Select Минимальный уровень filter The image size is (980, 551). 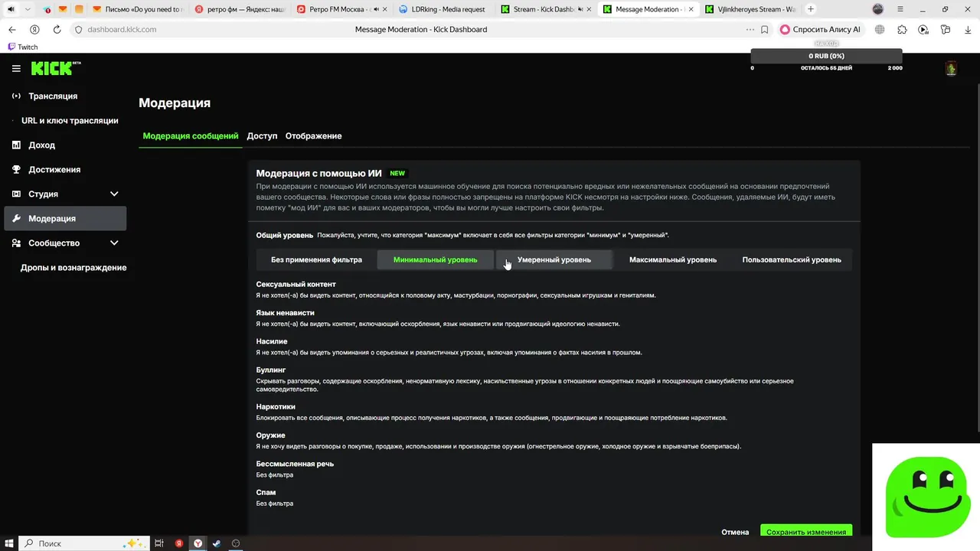coord(435,259)
